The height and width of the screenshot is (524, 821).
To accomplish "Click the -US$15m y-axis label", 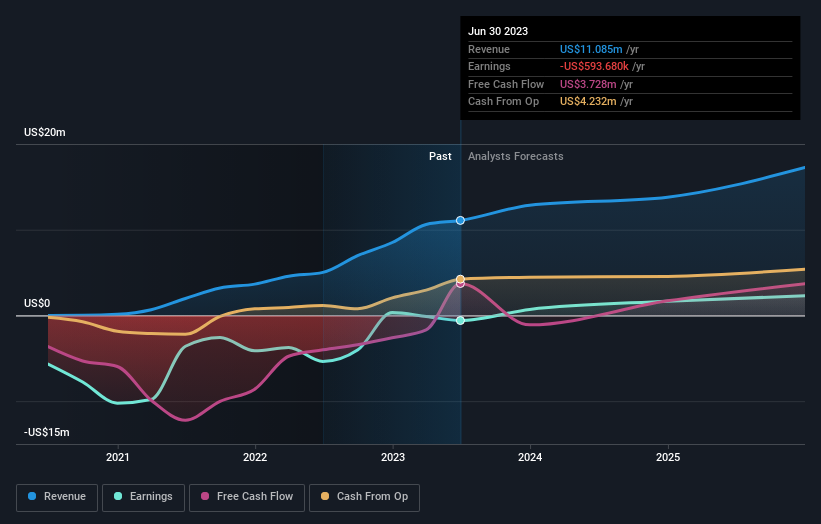I will click(47, 432).
